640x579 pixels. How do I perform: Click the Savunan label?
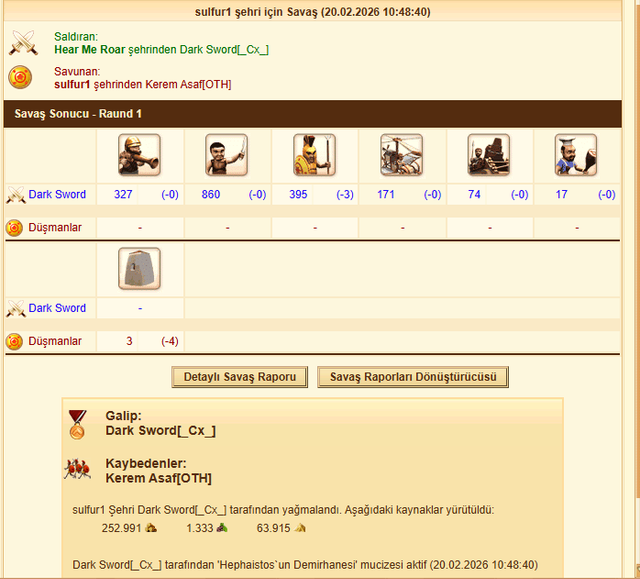point(77,71)
